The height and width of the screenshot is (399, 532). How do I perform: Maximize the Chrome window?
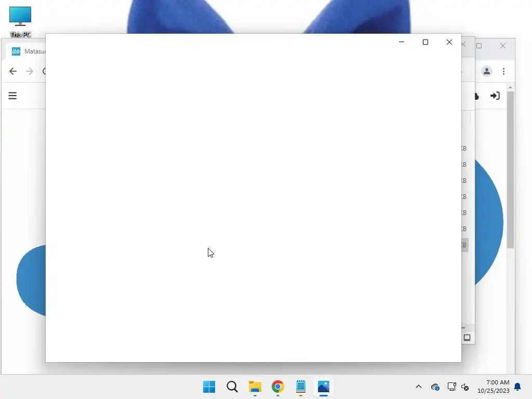pyautogui.click(x=479, y=46)
